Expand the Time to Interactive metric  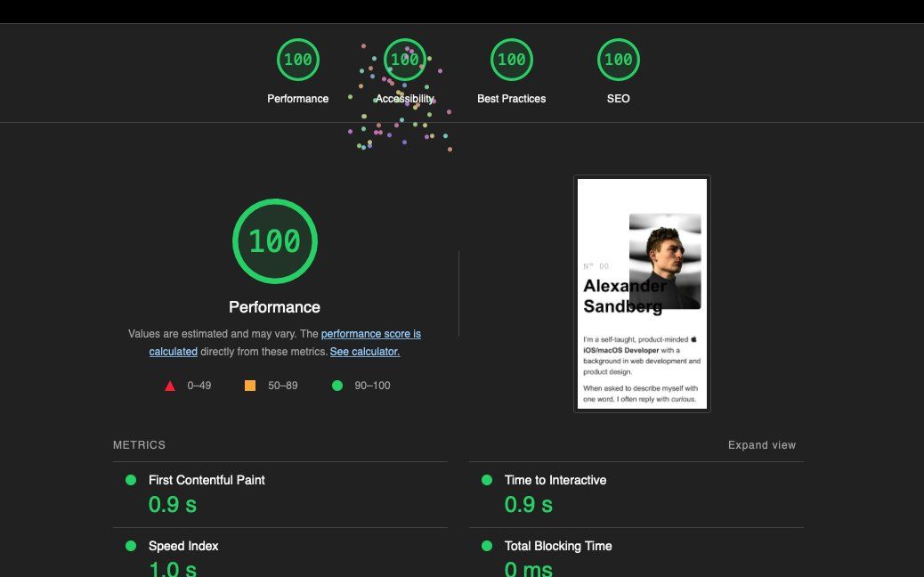click(555, 480)
